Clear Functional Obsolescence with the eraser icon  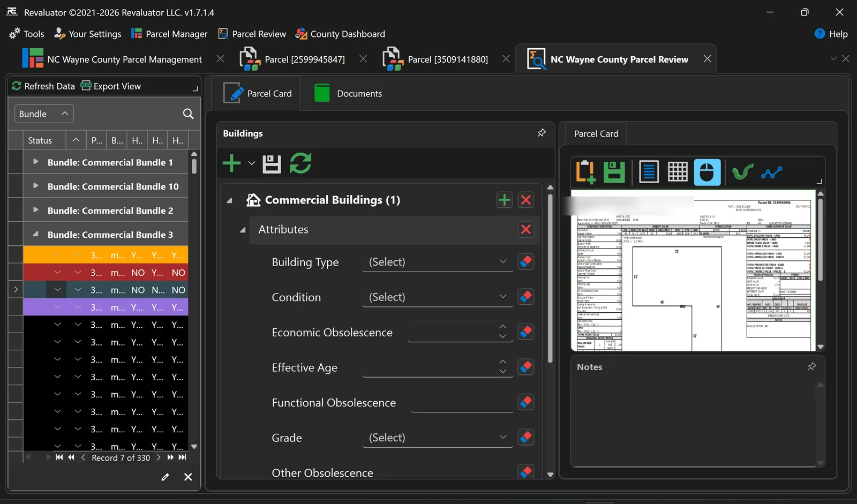click(526, 402)
